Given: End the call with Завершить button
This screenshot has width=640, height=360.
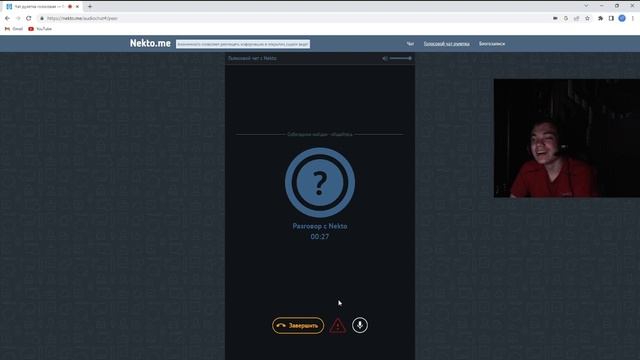Looking at the screenshot, I should 298,326.
